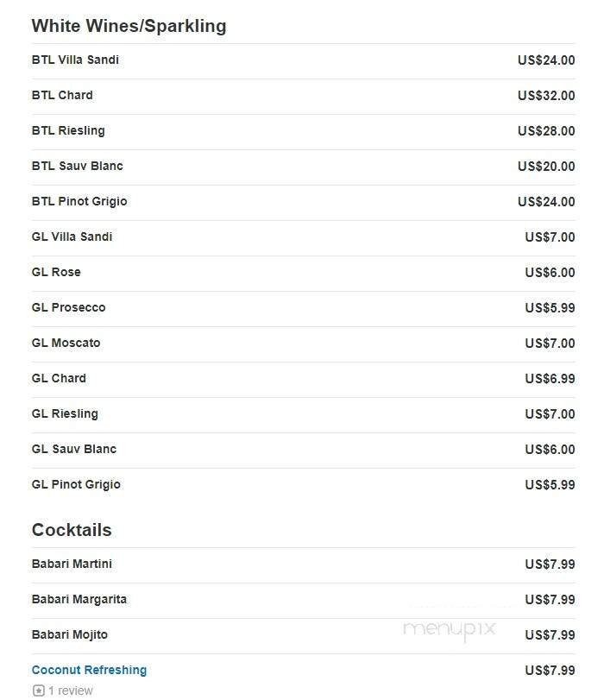Click the GL Pinot Grigio item
The image size is (604, 700).
tap(76, 485)
